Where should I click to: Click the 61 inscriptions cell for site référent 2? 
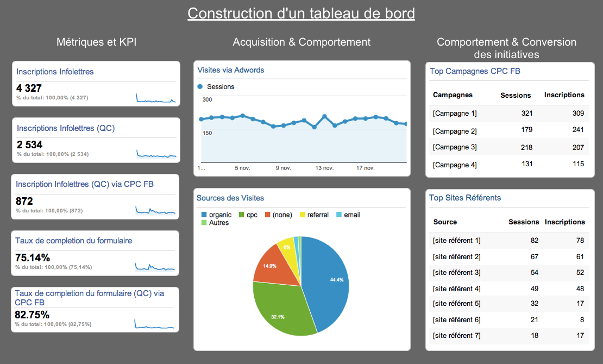pyautogui.click(x=580, y=256)
